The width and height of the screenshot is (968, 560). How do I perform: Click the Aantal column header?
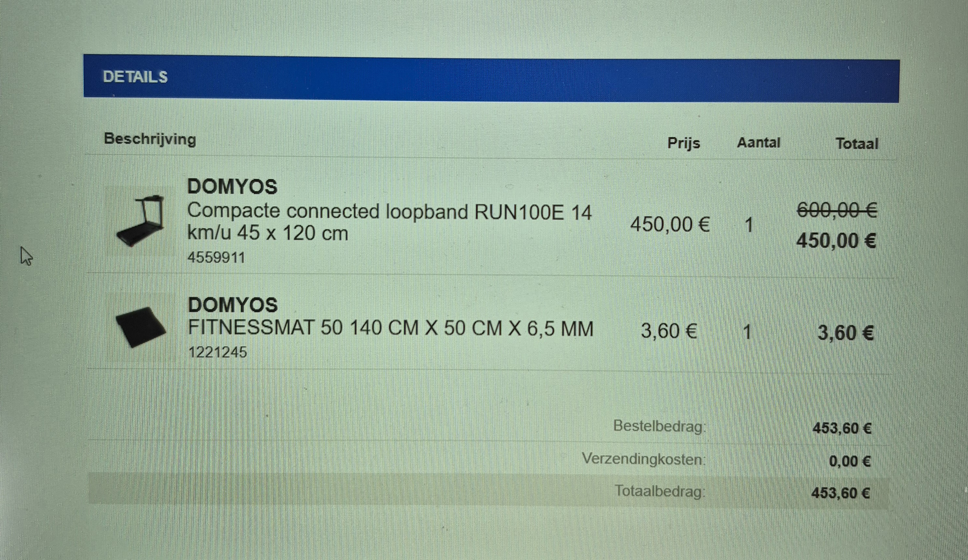pyautogui.click(x=759, y=143)
